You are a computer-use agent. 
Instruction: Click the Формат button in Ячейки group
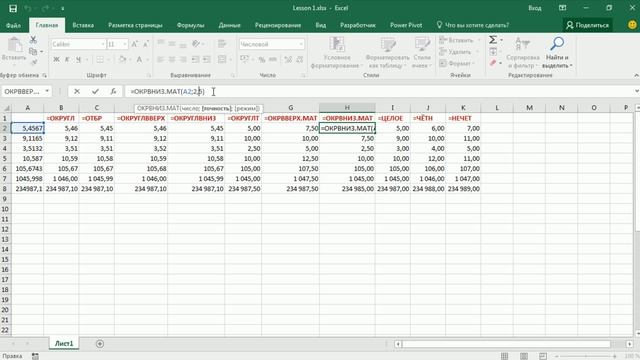click(456, 63)
